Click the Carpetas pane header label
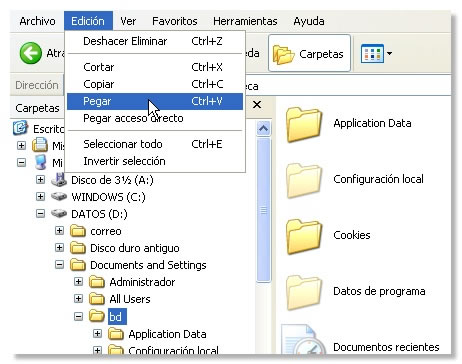The height and width of the screenshot is (364, 462). click(x=37, y=108)
